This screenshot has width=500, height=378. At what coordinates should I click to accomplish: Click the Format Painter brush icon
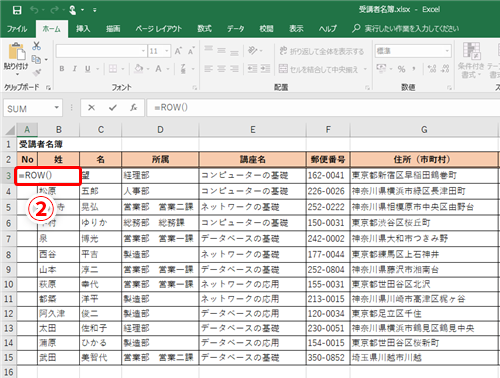pos(37,72)
